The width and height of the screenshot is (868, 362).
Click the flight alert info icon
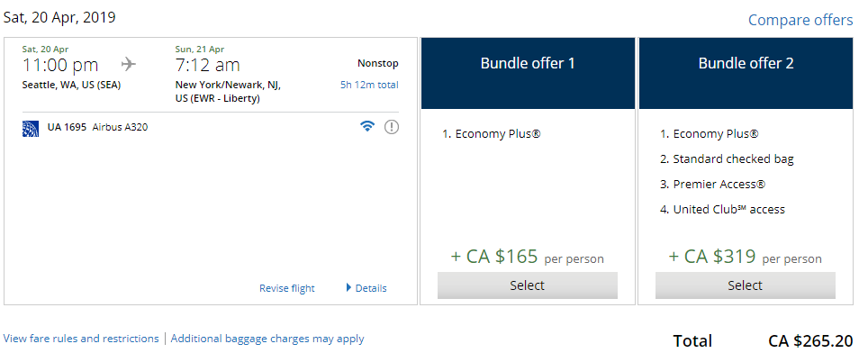tap(392, 127)
